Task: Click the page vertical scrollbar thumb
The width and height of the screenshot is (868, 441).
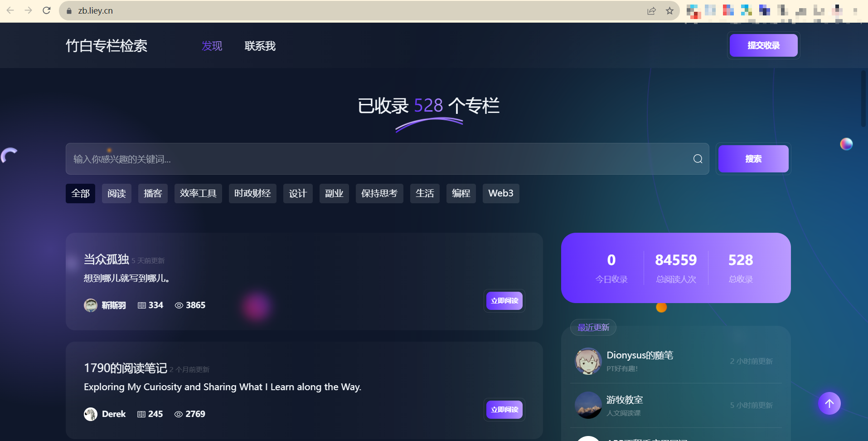Action: click(863, 98)
